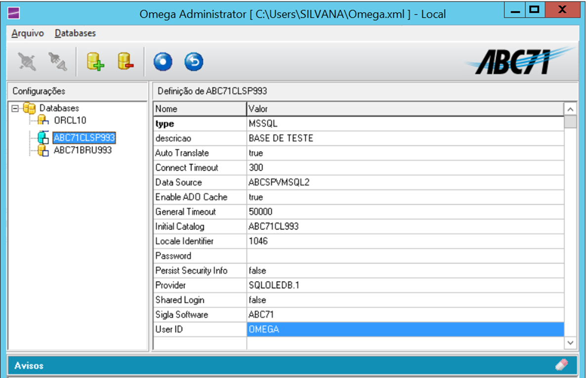Click the highlighted OMEGA User ID value
588x378 pixels.
coord(405,329)
